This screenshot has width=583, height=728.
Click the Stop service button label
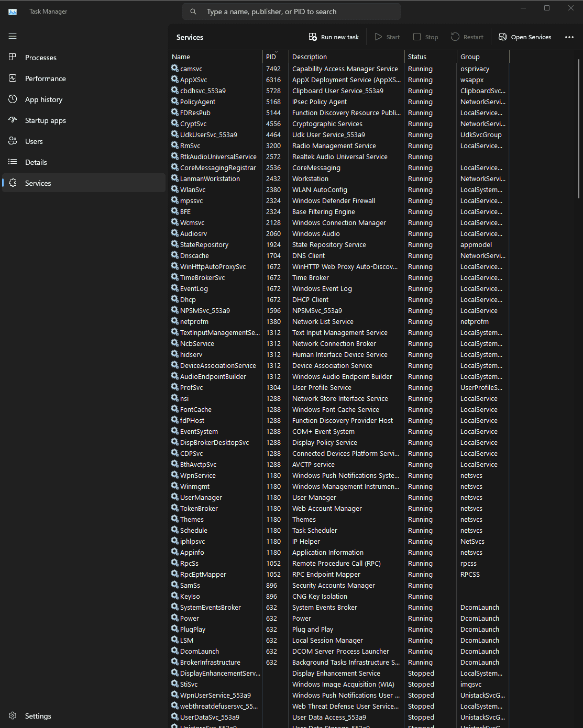[432, 37]
